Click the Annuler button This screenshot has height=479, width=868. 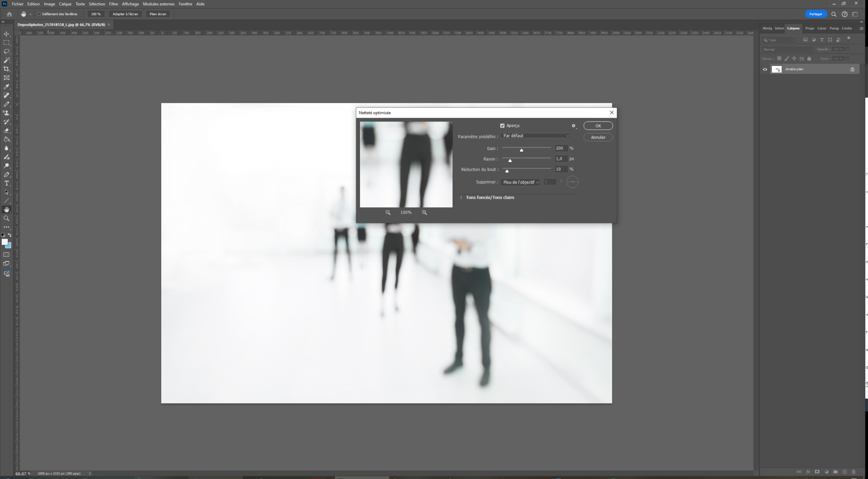coord(598,137)
